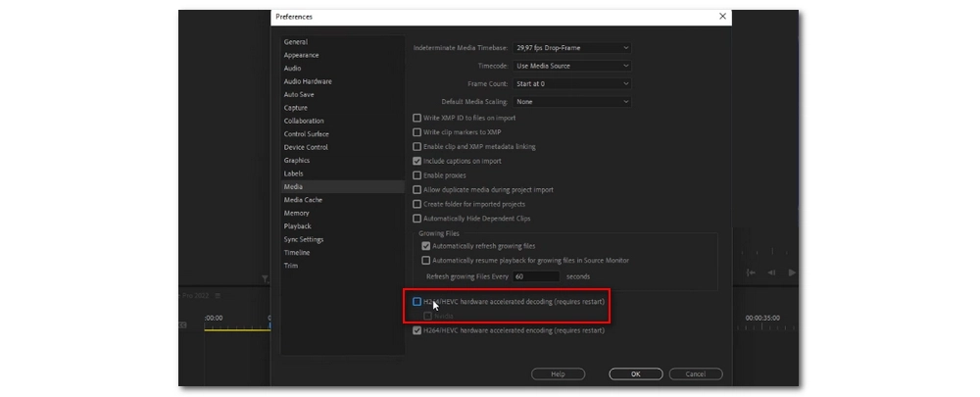
Task: Click the Cancel button
Action: pyautogui.click(x=696, y=373)
